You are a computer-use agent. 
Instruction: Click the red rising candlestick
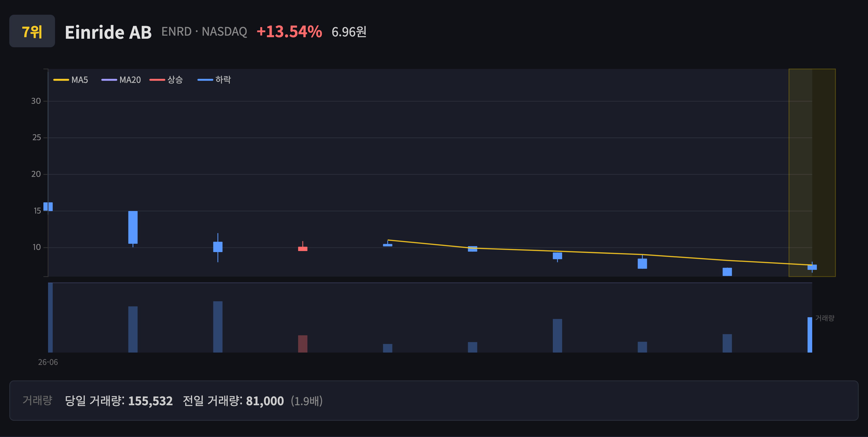point(303,249)
